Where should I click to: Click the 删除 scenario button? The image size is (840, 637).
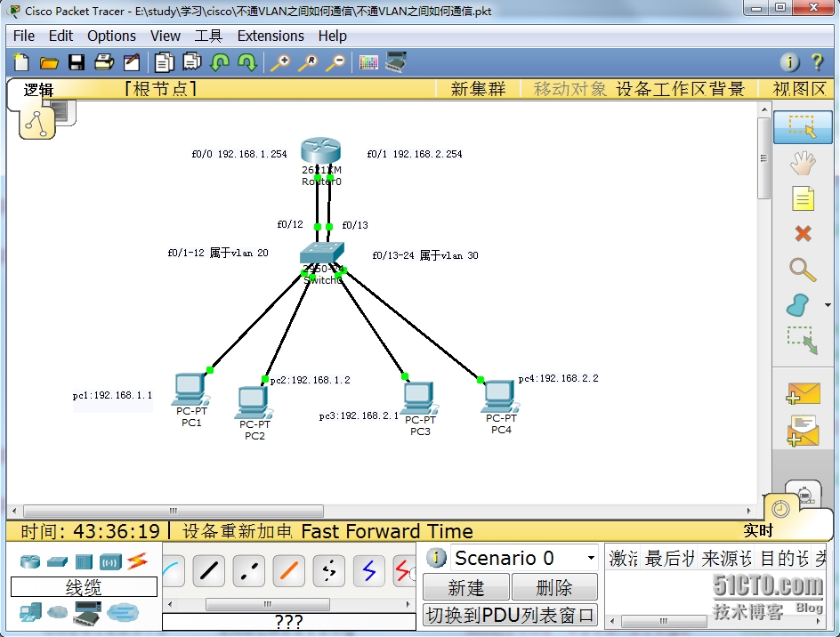pyautogui.click(x=554, y=587)
